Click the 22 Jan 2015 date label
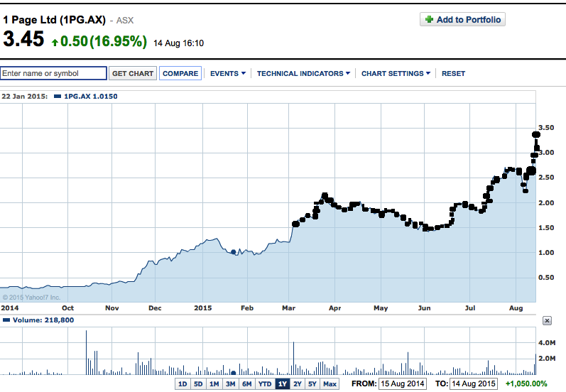Viewport: 566px width, 392px height. (x=23, y=97)
